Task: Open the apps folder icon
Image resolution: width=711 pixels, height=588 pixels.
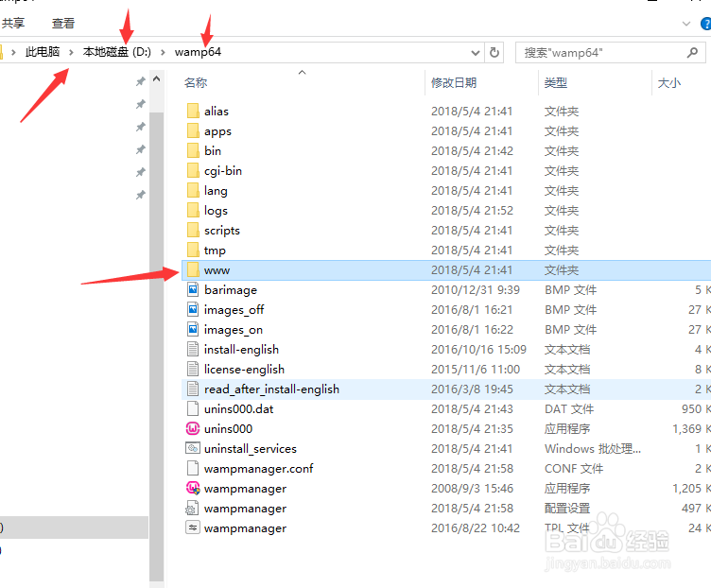Action: tap(193, 131)
